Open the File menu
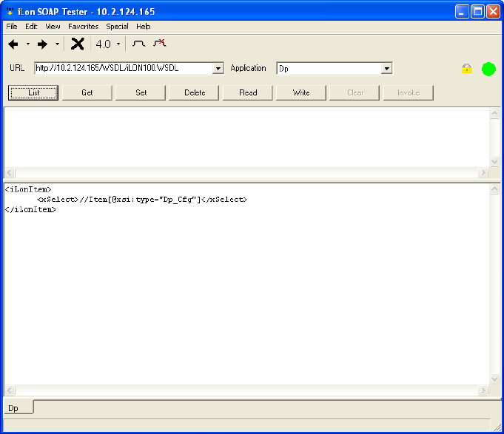The width and height of the screenshot is (504, 434). [x=12, y=27]
